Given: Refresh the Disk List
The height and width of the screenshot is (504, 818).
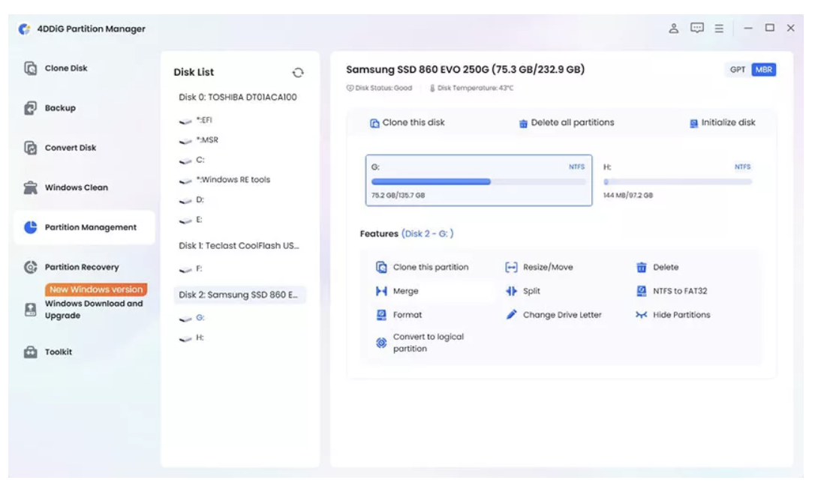Looking at the screenshot, I should click(298, 73).
